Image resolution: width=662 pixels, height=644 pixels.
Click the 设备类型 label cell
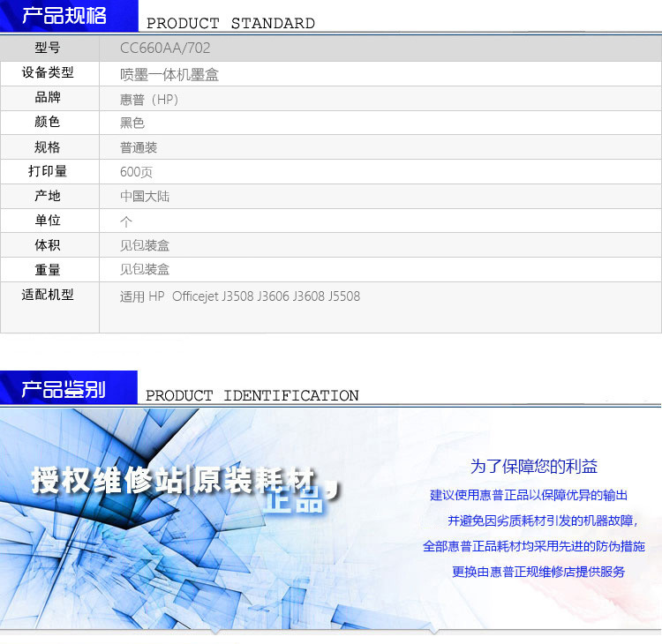click(x=49, y=73)
